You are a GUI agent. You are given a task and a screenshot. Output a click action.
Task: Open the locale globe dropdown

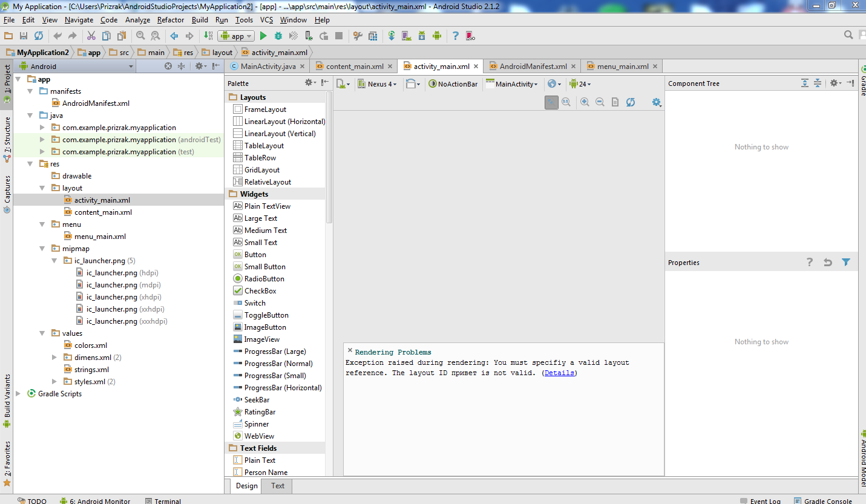pyautogui.click(x=554, y=84)
